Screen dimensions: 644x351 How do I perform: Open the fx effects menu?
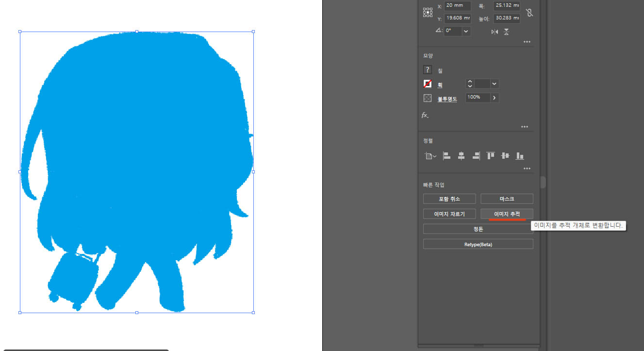click(x=425, y=116)
